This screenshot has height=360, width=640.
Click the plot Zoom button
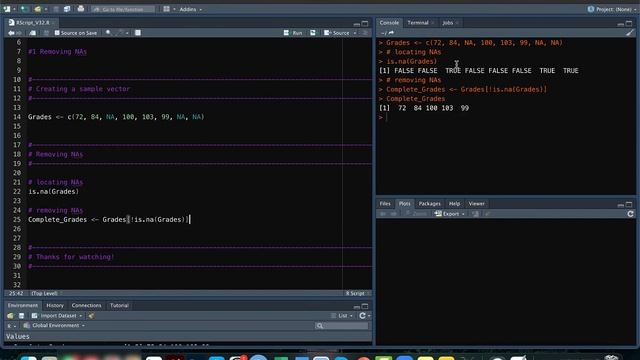[416, 213]
